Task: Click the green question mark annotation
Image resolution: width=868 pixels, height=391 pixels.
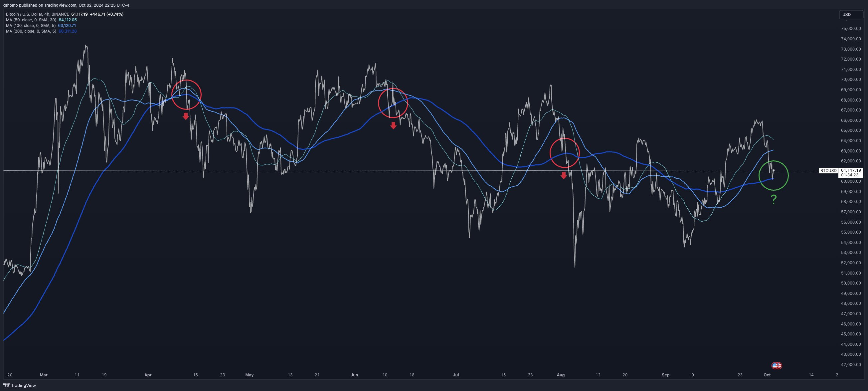Action: click(774, 199)
